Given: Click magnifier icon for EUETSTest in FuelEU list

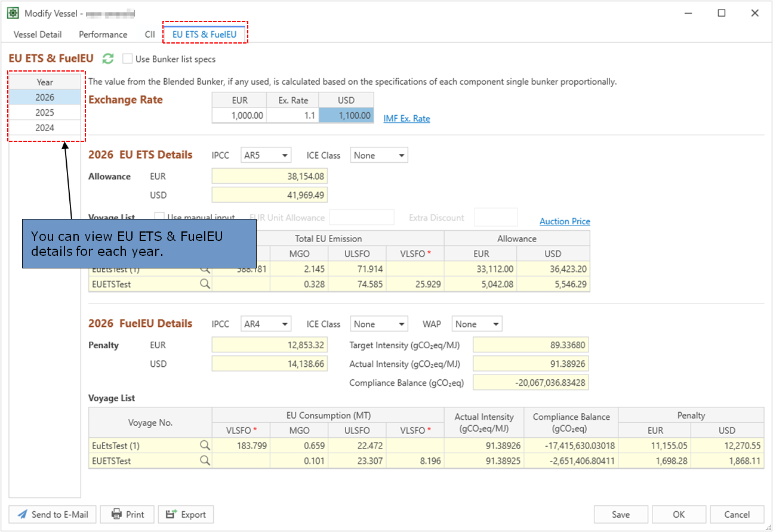Looking at the screenshot, I should [205, 461].
